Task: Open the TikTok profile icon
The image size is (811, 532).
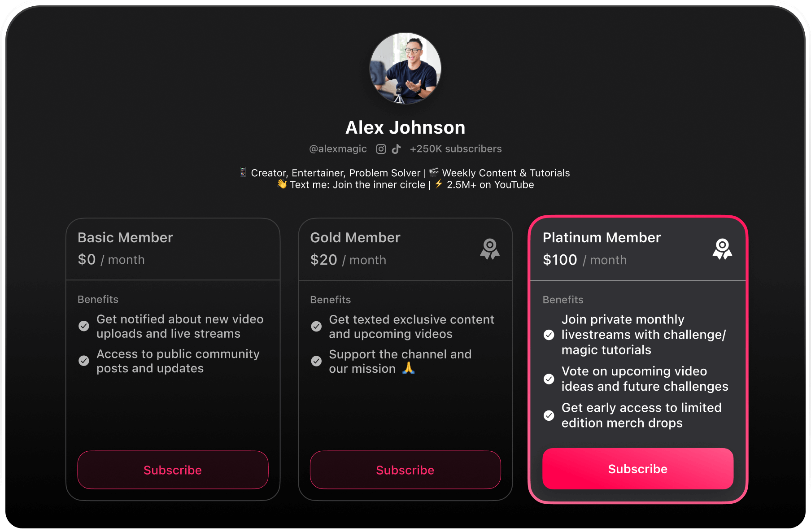Action: 396,149
